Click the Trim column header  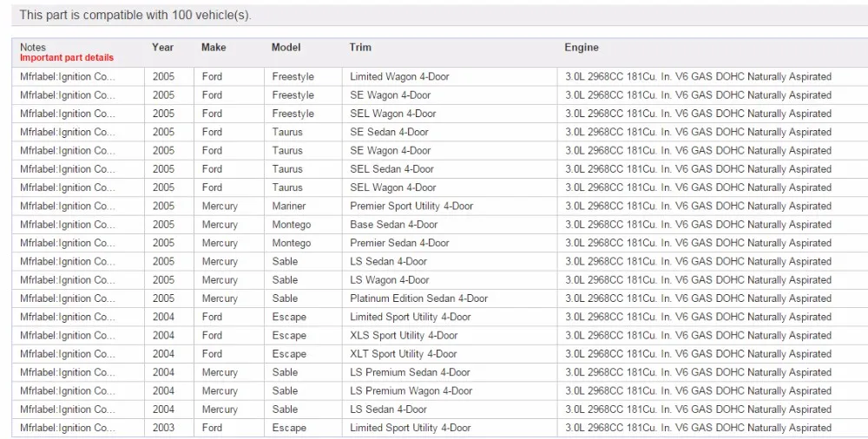click(x=360, y=48)
